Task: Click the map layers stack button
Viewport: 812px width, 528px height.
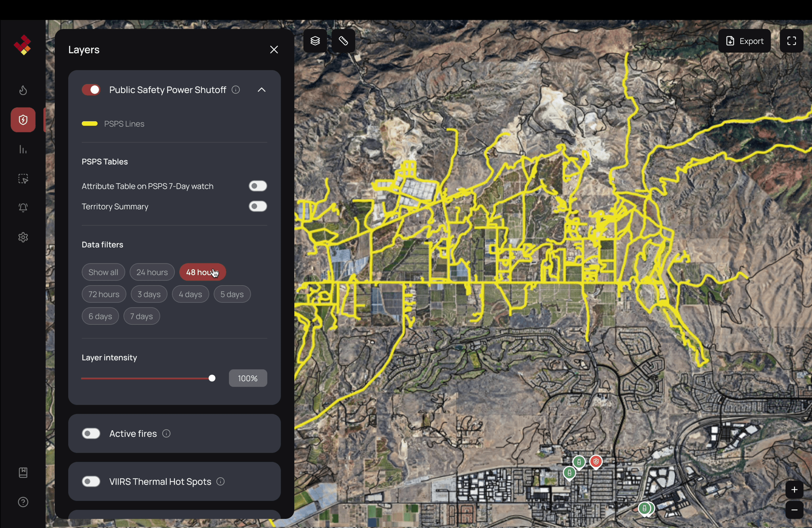Action: (x=315, y=41)
